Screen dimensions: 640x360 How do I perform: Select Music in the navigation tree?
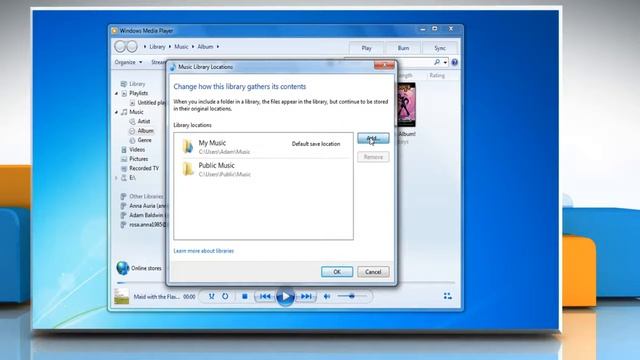click(x=136, y=112)
